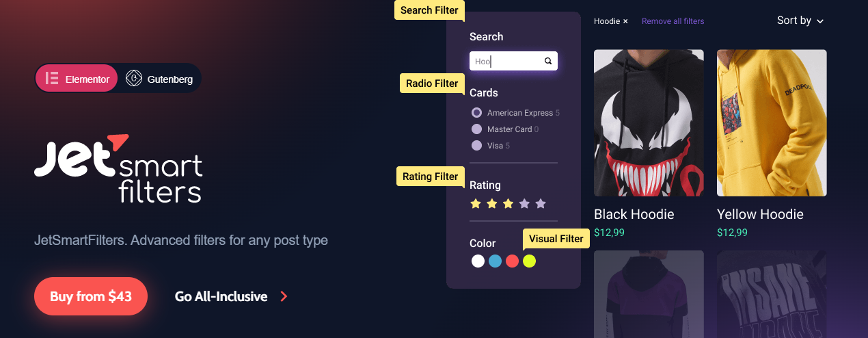Click the search magnifier icon
Image resolution: width=868 pixels, height=338 pixels.
coord(548,61)
